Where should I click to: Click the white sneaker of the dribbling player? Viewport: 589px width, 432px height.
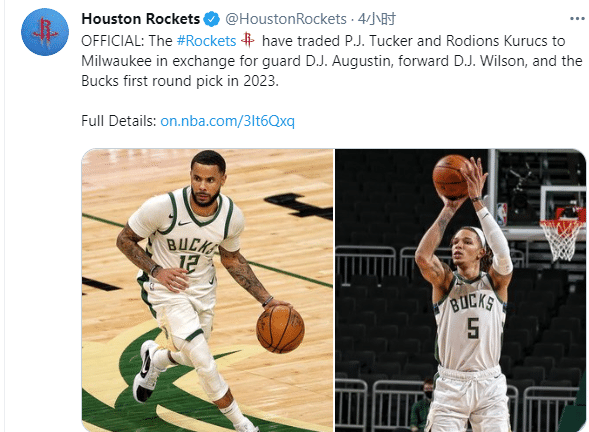(148, 371)
